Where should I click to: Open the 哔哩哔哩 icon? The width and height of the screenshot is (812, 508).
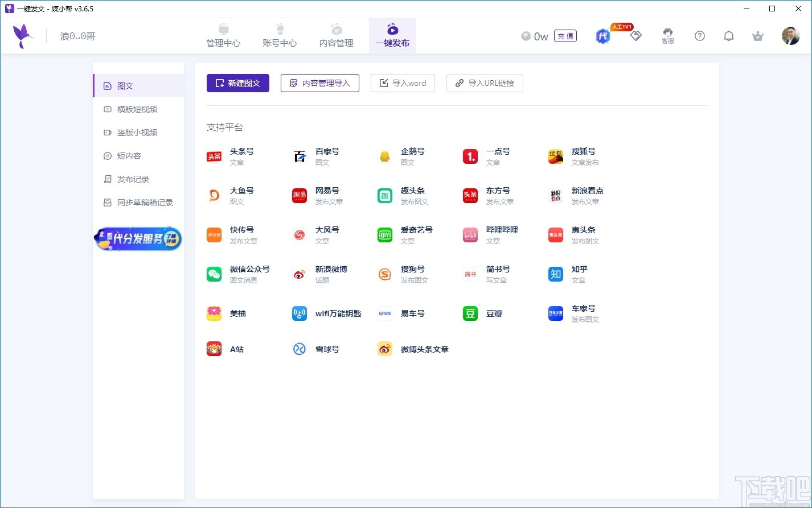pos(470,235)
